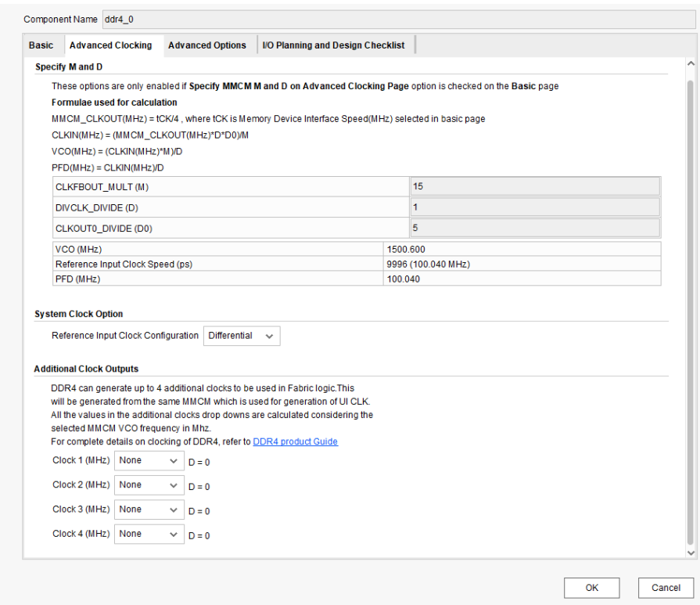Click the MMCM_CLKOUT formula line

pos(268,119)
